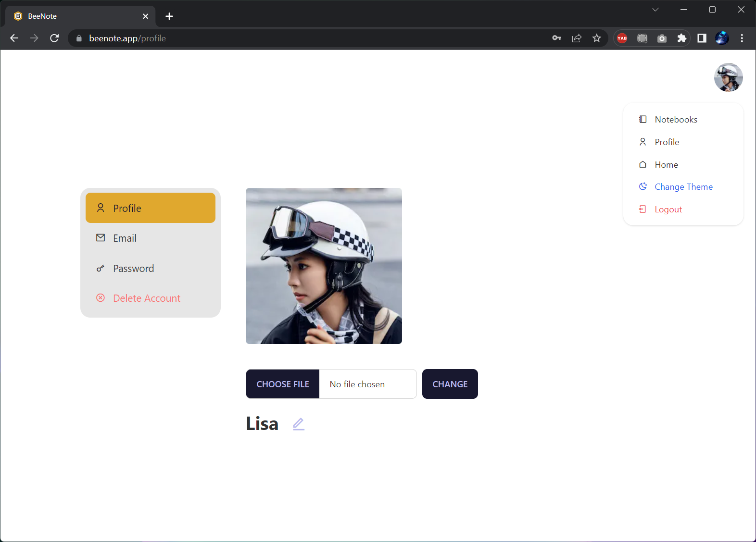Click the padlock site info icon
756x542 pixels.
(79, 38)
